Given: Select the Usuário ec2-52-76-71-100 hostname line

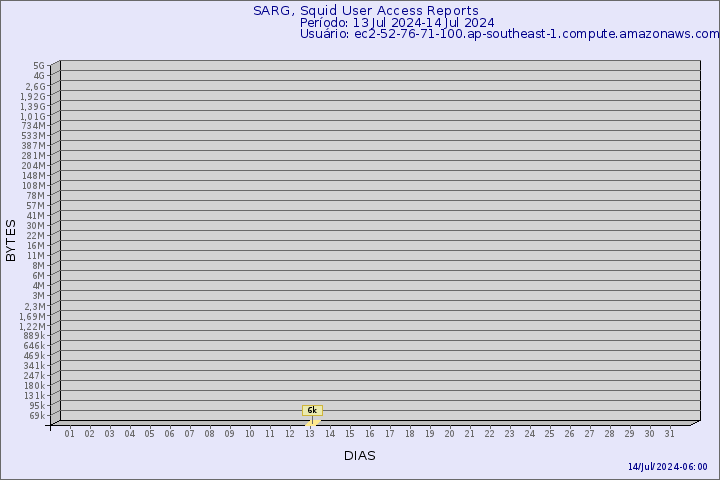Looking at the screenshot, I should [x=510, y=34].
